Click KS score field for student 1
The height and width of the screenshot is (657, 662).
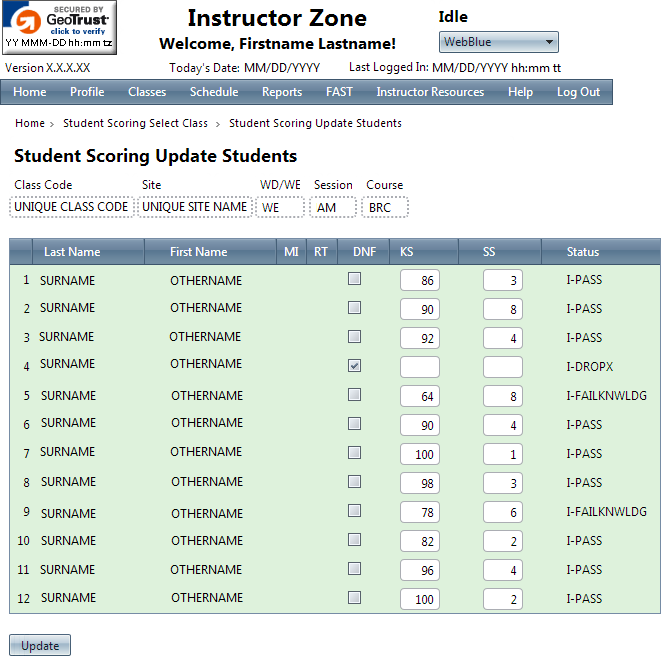click(x=420, y=280)
